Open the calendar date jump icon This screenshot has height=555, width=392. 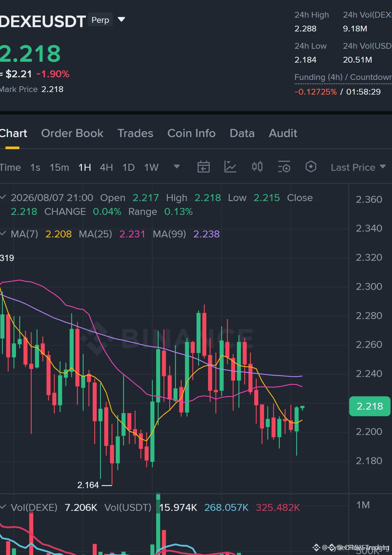pyautogui.click(x=203, y=167)
